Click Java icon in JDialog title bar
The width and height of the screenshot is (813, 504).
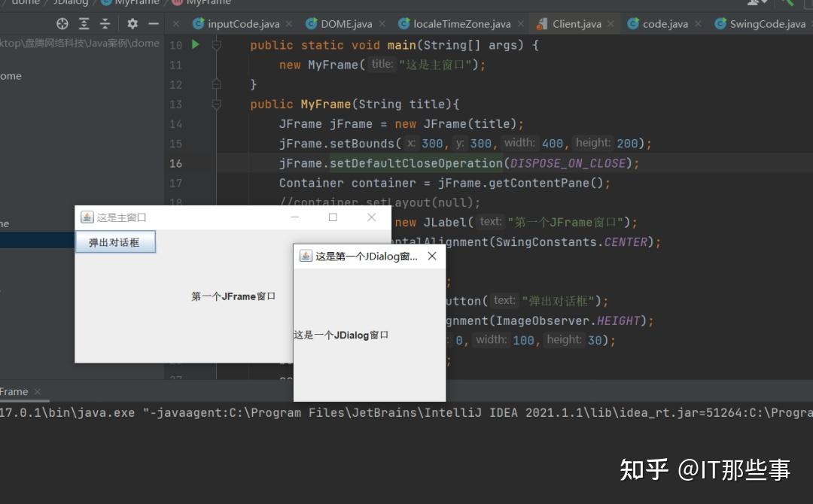[x=306, y=256]
